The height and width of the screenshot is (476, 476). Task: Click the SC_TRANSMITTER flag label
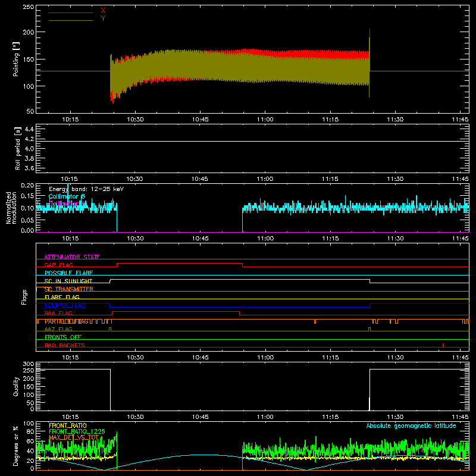69,289
